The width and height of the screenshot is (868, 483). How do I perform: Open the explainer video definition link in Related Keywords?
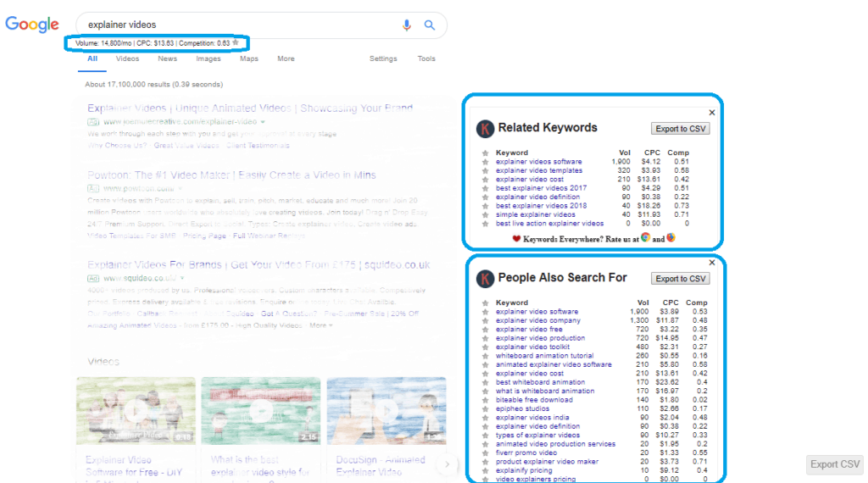point(537,197)
